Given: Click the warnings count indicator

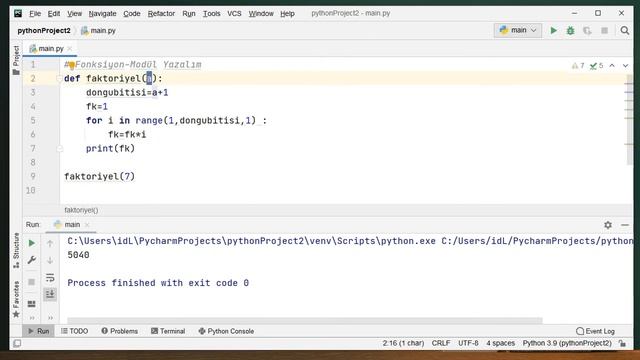Looking at the screenshot, I should tap(578, 66).
